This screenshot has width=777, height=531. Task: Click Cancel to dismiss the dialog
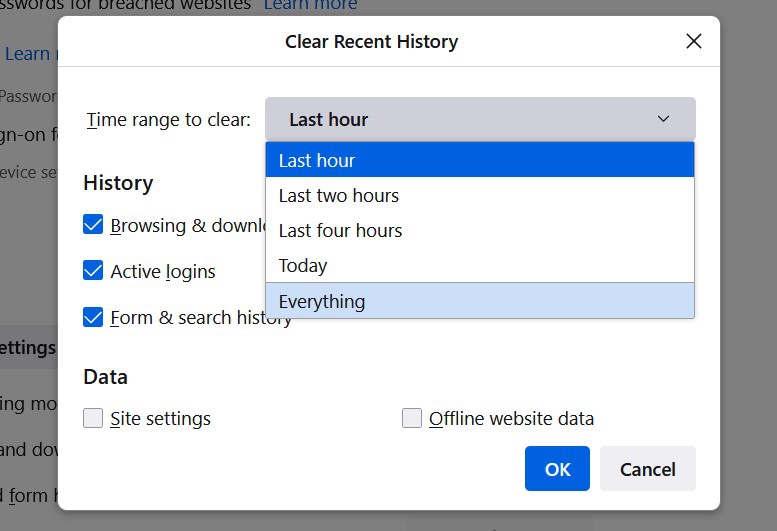[647, 469]
